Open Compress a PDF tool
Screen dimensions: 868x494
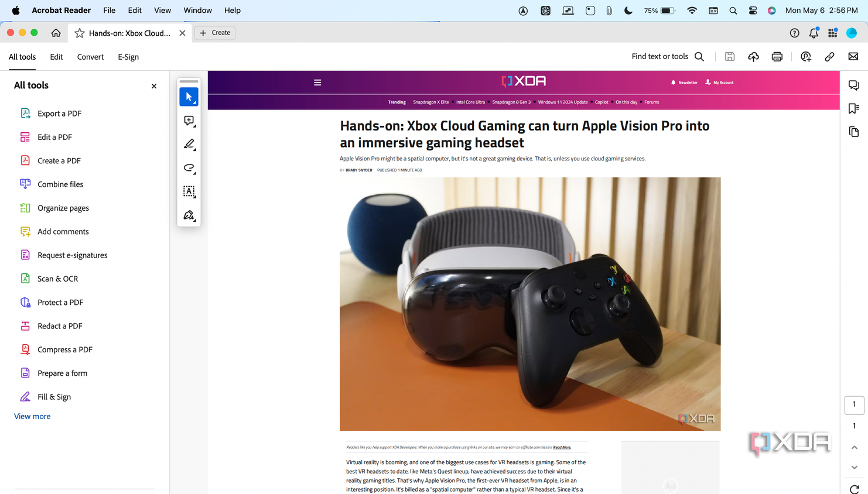[65, 349]
